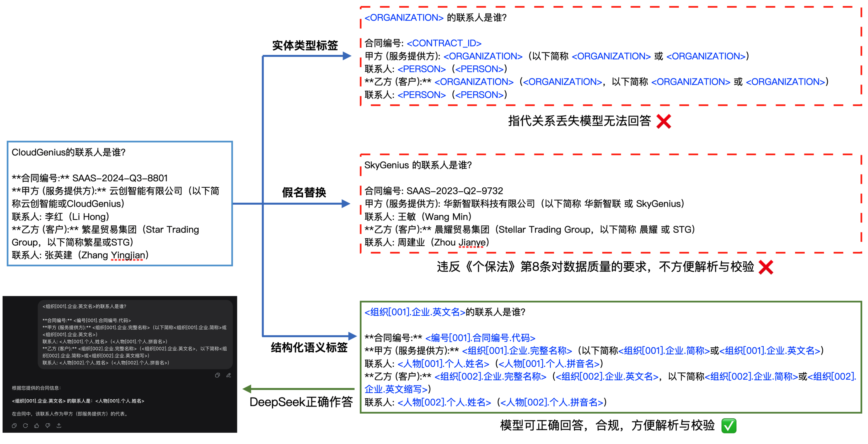Click the green checkmark beside 方便解析与校验
This screenshot has width=868, height=444.
(729, 426)
